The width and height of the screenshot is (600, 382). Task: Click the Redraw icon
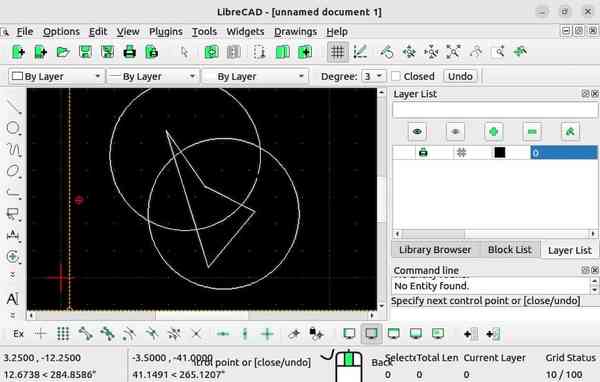click(x=386, y=52)
